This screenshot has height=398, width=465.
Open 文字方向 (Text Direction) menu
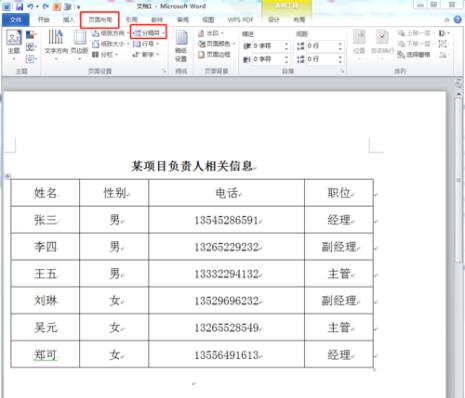[56, 46]
